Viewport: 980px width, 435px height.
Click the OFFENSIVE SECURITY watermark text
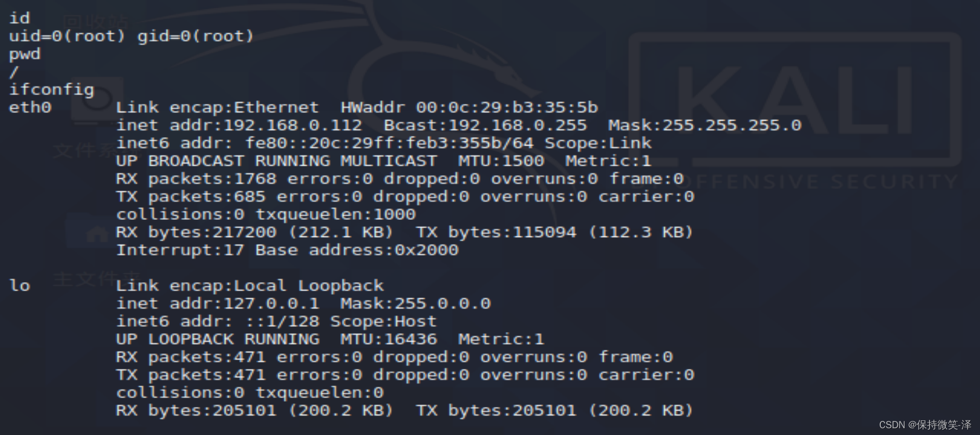coord(821,182)
